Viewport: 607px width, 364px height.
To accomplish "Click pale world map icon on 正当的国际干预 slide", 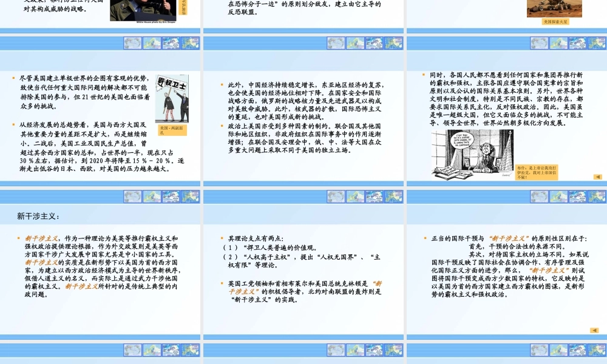I will click(x=539, y=197).
